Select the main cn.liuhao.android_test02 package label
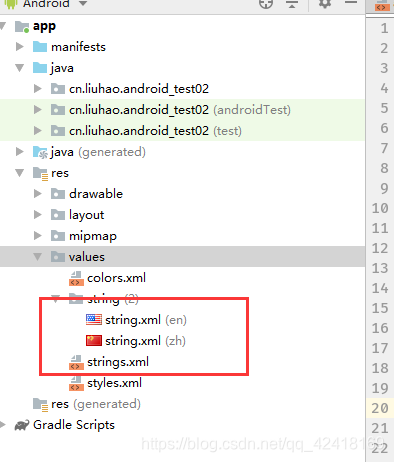This screenshot has width=394, height=462. (139, 89)
